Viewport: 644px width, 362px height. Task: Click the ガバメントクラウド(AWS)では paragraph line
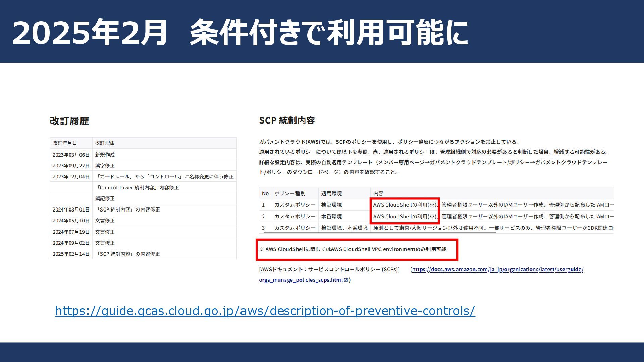(389, 142)
